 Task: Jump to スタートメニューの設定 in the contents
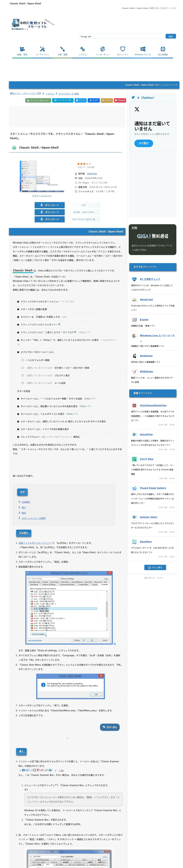click(x=34, y=518)
